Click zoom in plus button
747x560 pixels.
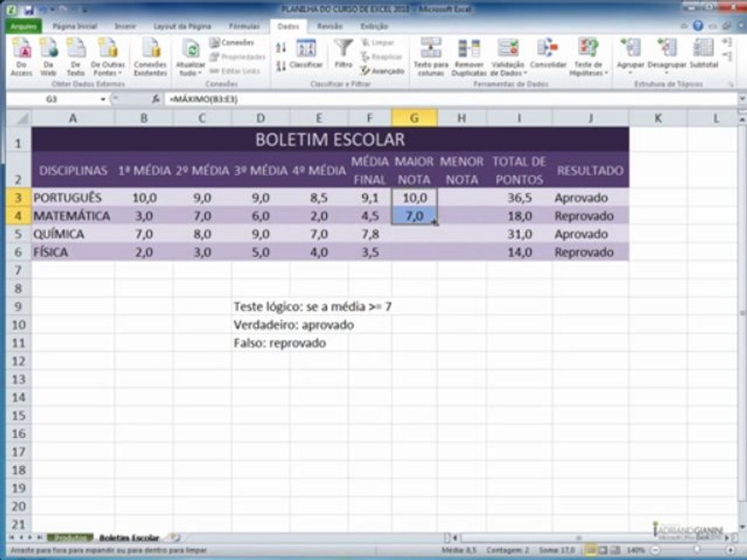[730, 550]
